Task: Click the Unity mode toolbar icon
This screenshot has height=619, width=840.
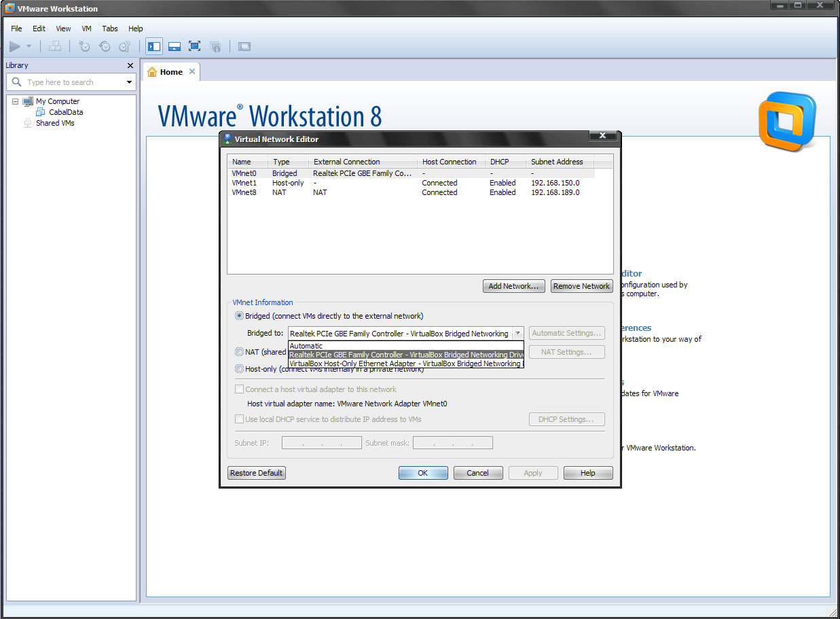Action: 215,46
